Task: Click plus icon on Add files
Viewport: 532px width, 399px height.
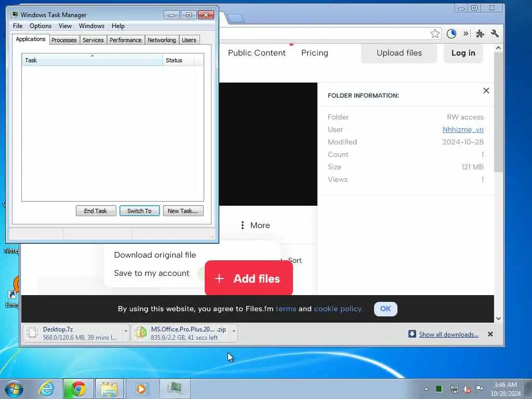Action: [x=219, y=278]
